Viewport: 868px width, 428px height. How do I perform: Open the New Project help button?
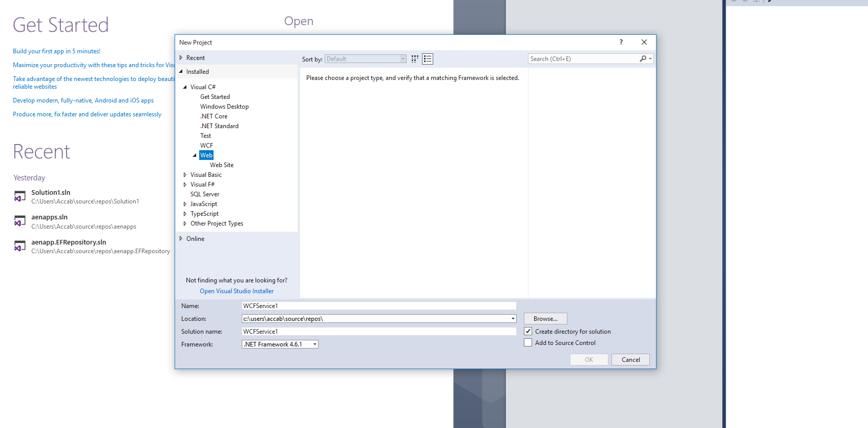[621, 43]
